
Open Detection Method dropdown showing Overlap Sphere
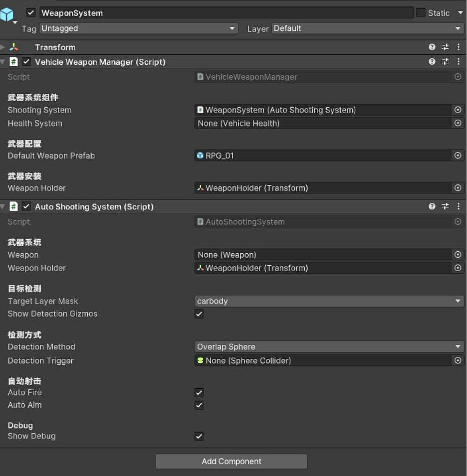tap(329, 347)
